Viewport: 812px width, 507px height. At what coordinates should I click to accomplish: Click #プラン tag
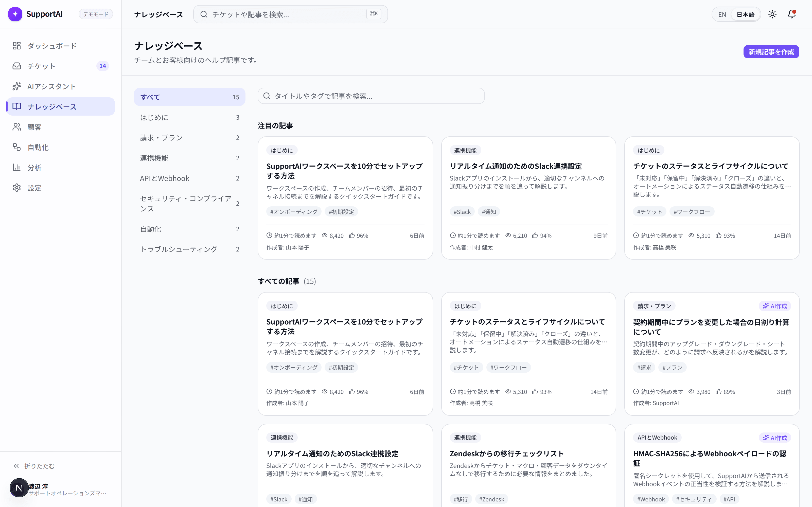pyautogui.click(x=672, y=367)
